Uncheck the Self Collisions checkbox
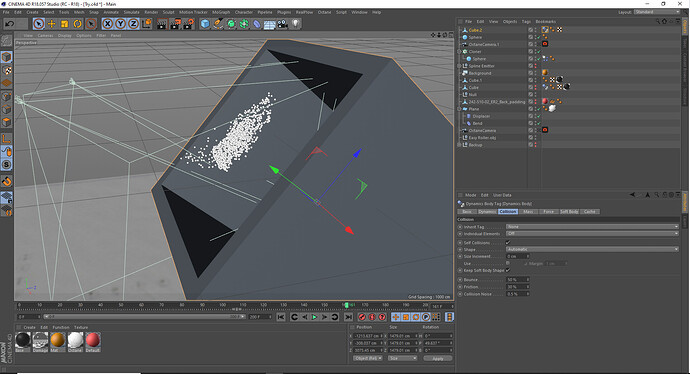This screenshot has width=690, height=374. [x=508, y=242]
